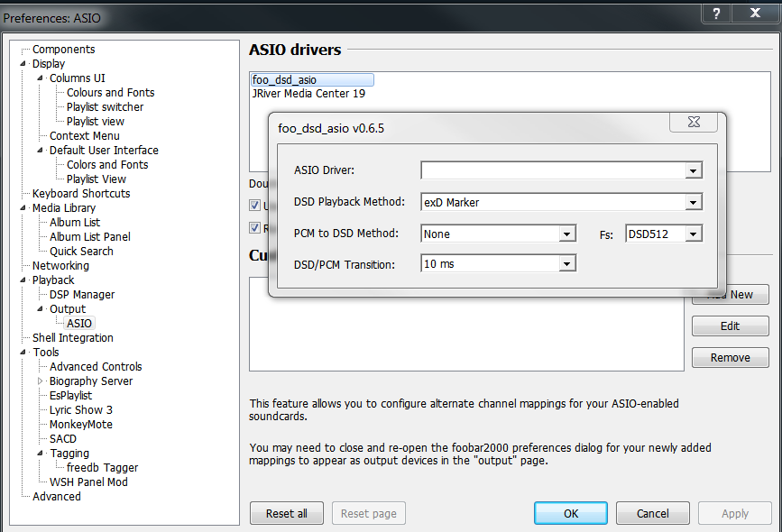Open Networking preferences page
This screenshot has width=782, height=532.
[60, 266]
